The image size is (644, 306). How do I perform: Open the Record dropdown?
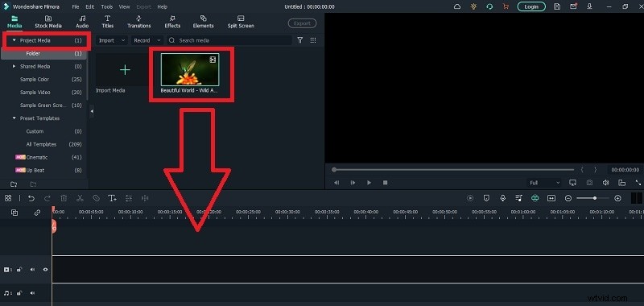147,40
